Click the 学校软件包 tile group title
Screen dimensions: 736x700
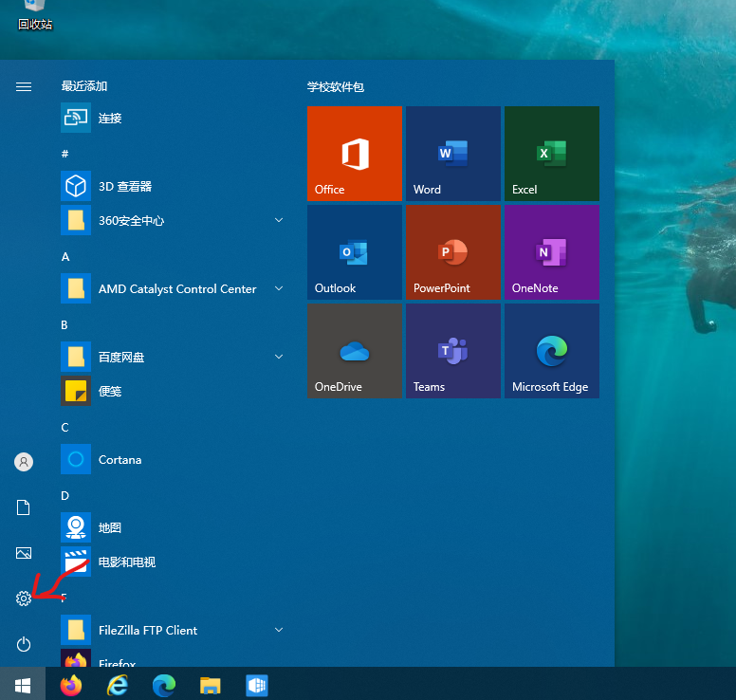pos(336,87)
